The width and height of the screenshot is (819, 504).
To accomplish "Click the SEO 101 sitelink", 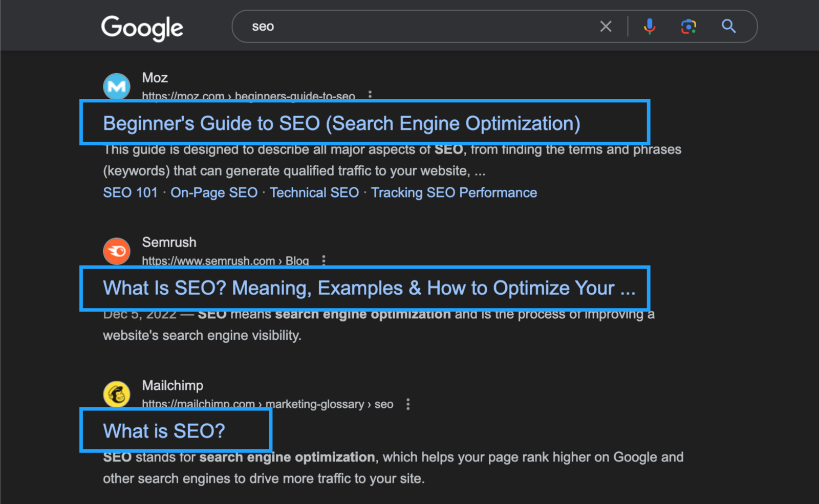I will [130, 192].
